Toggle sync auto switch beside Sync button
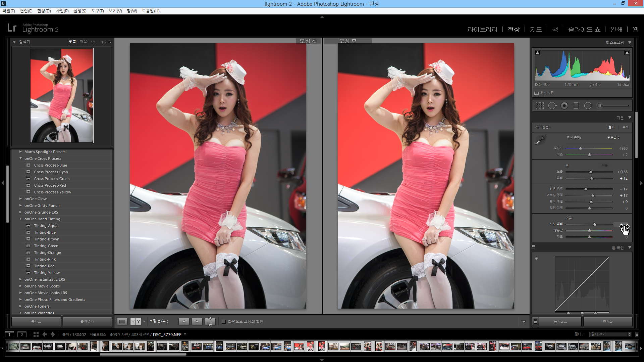 pos(535,321)
